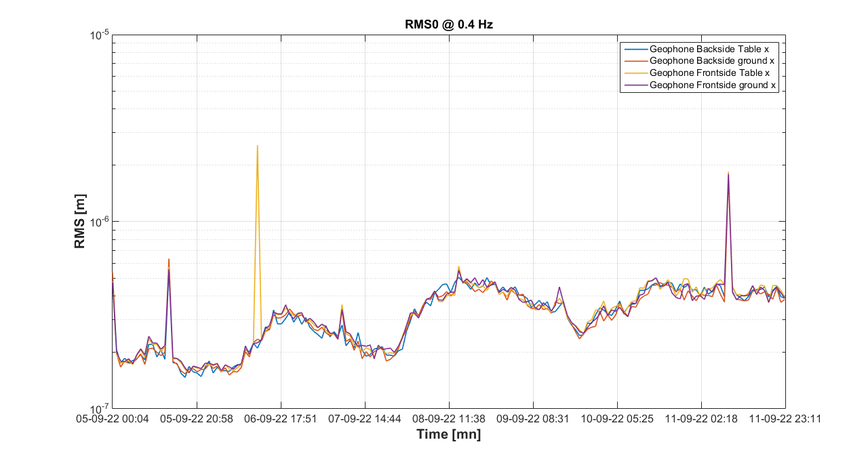Click x-axis tick label 05-09-22 00:04
The height and width of the screenshot is (459, 868).
click(x=113, y=419)
